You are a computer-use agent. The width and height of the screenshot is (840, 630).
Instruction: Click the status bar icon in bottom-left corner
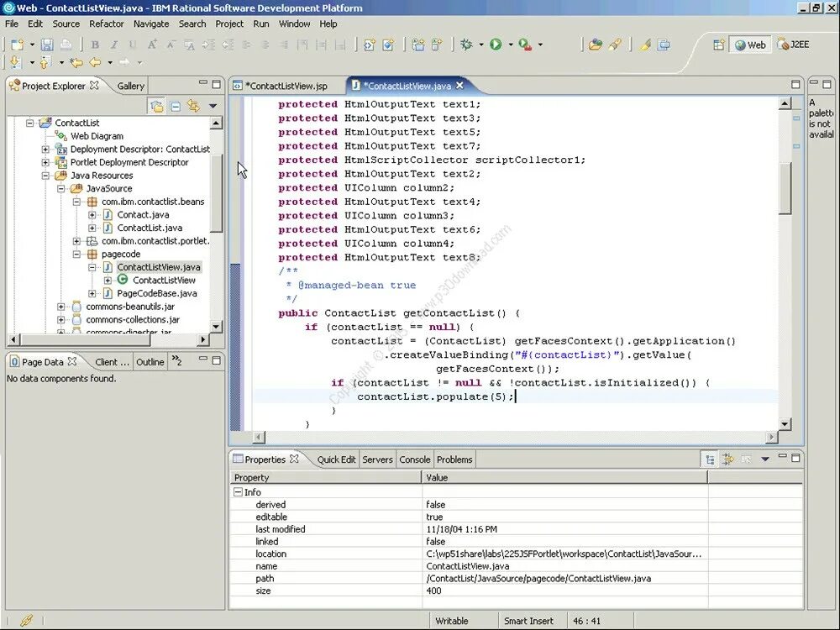tap(26, 621)
